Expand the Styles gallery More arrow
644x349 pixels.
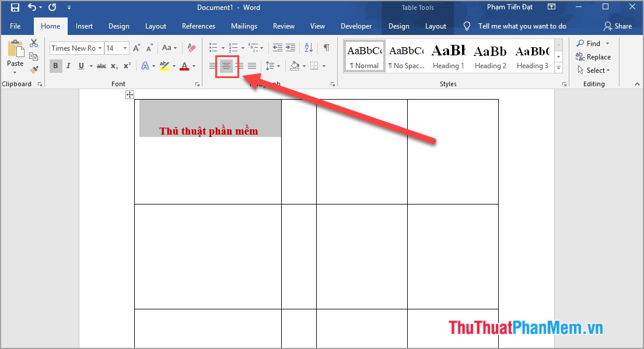click(x=559, y=68)
